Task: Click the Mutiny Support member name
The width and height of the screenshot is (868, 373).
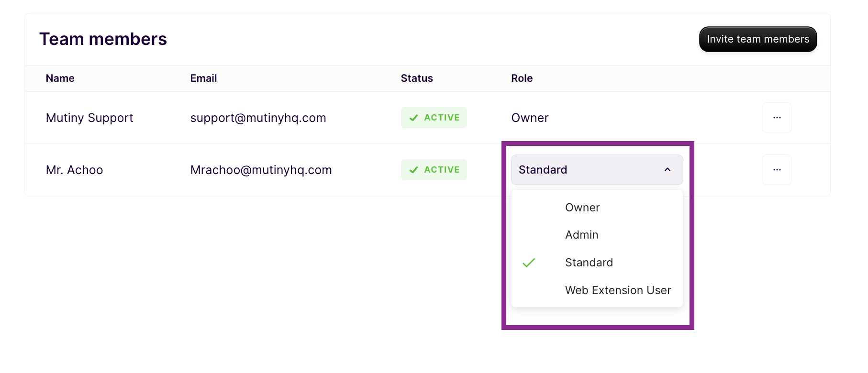Action: 89,118
